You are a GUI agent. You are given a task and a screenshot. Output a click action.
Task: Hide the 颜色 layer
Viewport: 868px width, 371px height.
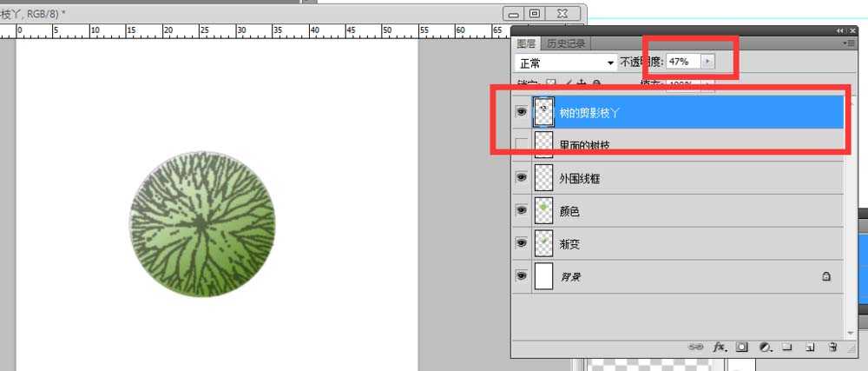coord(521,210)
